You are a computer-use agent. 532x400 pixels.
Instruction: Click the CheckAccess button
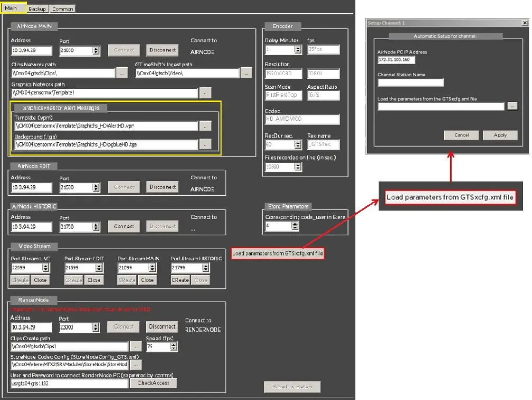157,383
